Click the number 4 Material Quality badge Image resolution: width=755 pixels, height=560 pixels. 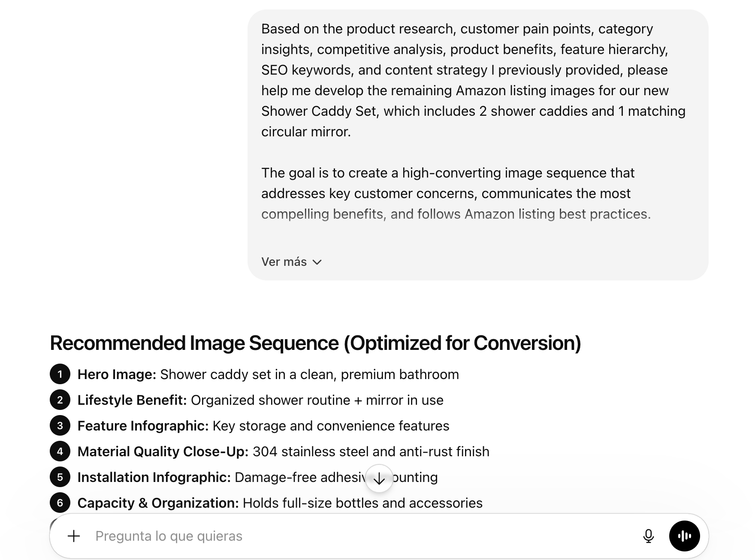point(60,452)
